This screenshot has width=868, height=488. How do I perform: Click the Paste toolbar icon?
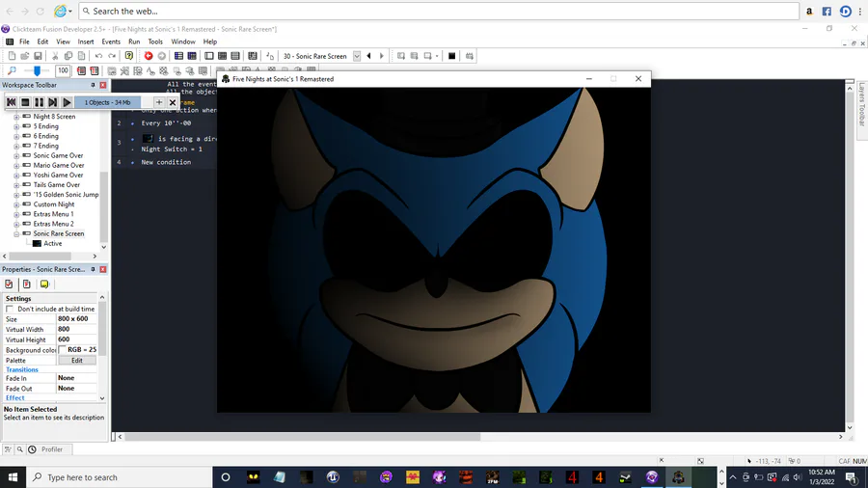pos(81,56)
